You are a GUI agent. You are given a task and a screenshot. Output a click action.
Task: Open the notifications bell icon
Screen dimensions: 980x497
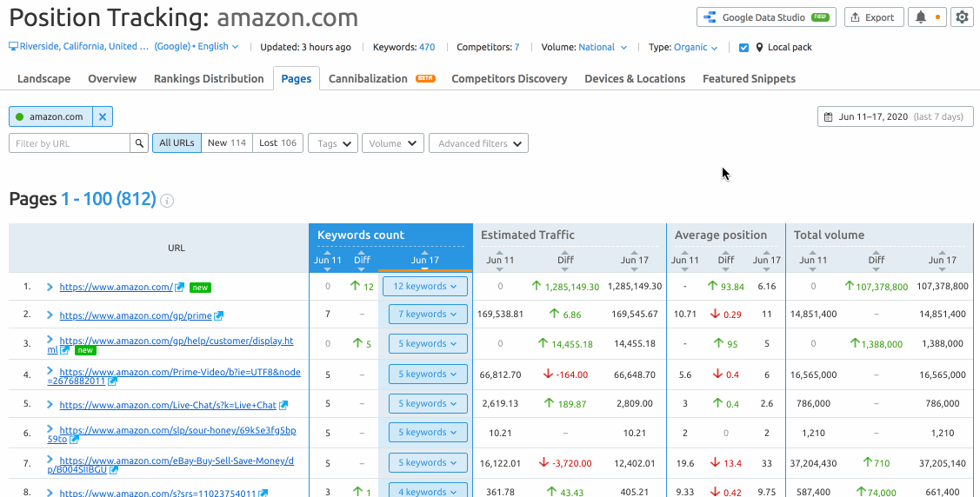[928, 17]
